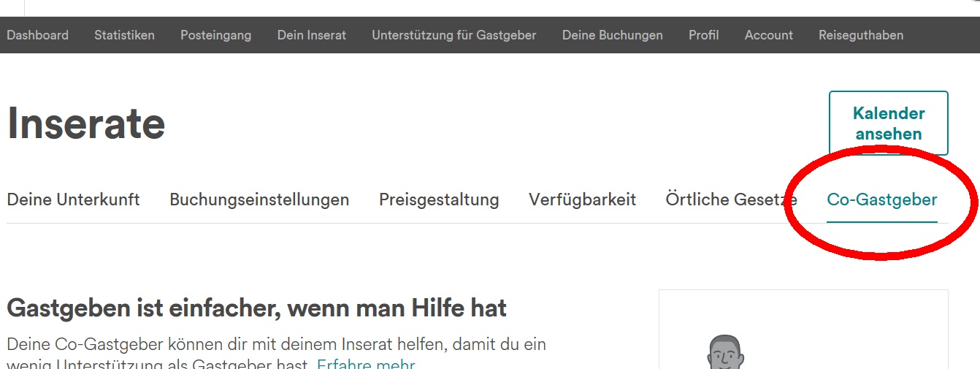Screen dimensions: 980x369
Task: Open the Profil menu item
Action: tap(703, 35)
